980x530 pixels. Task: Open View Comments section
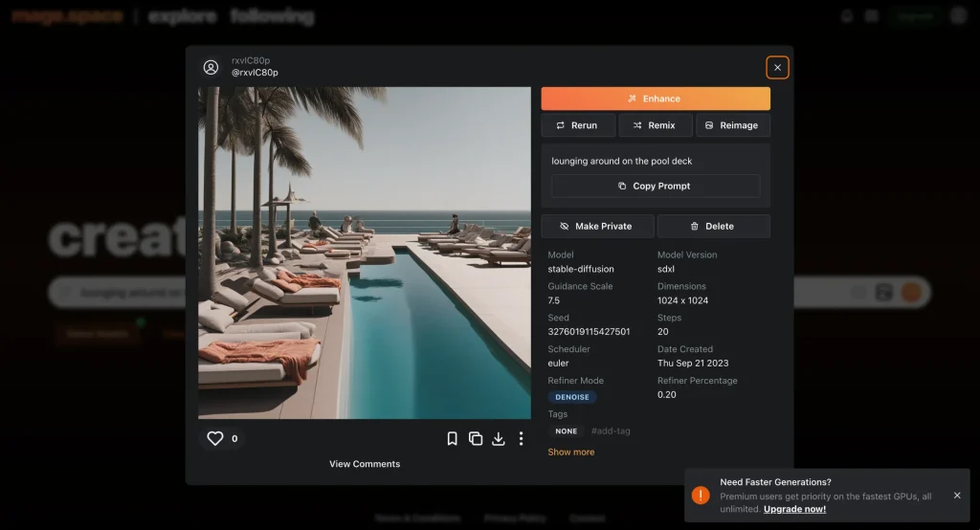coord(365,464)
